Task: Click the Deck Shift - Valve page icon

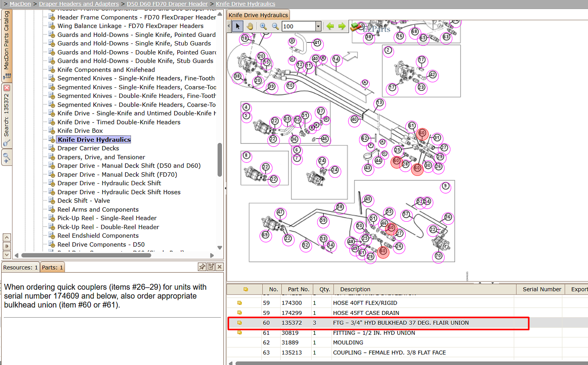Action: tap(51, 201)
